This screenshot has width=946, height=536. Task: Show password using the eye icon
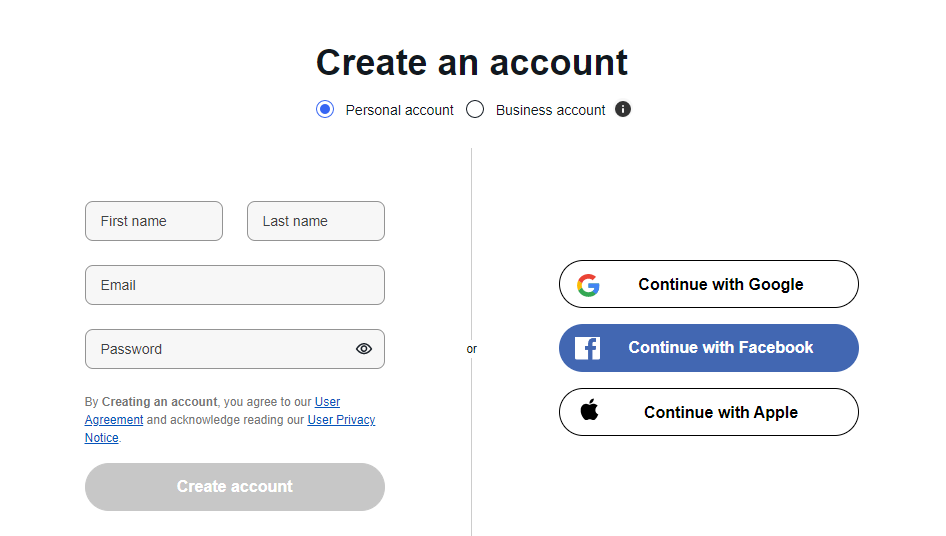pyautogui.click(x=364, y=349)
